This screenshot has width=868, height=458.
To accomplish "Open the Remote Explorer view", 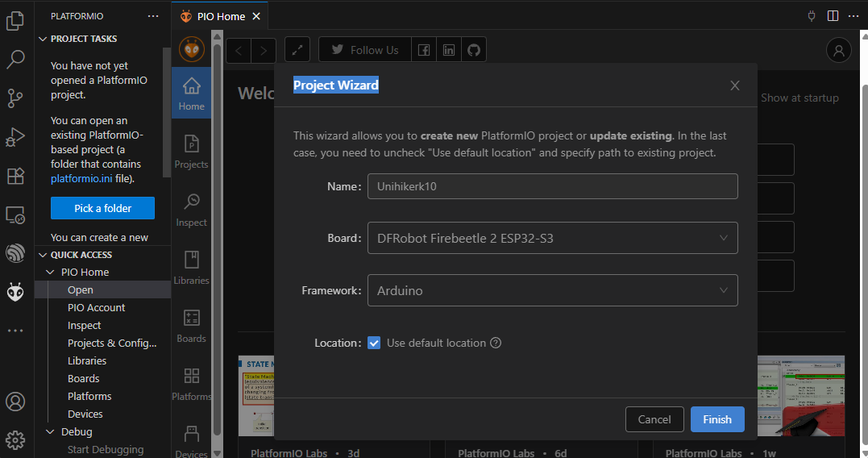I will click(x=15, y=214).
